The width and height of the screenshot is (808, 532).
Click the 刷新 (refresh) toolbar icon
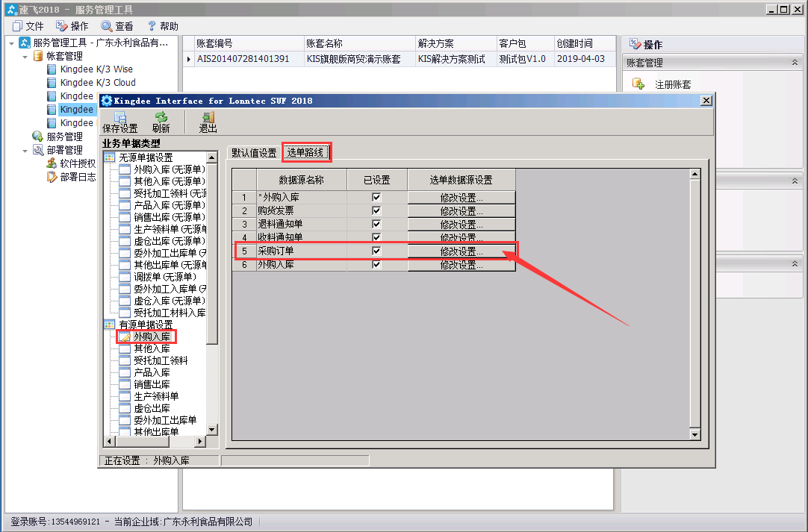tap(161, 117)
